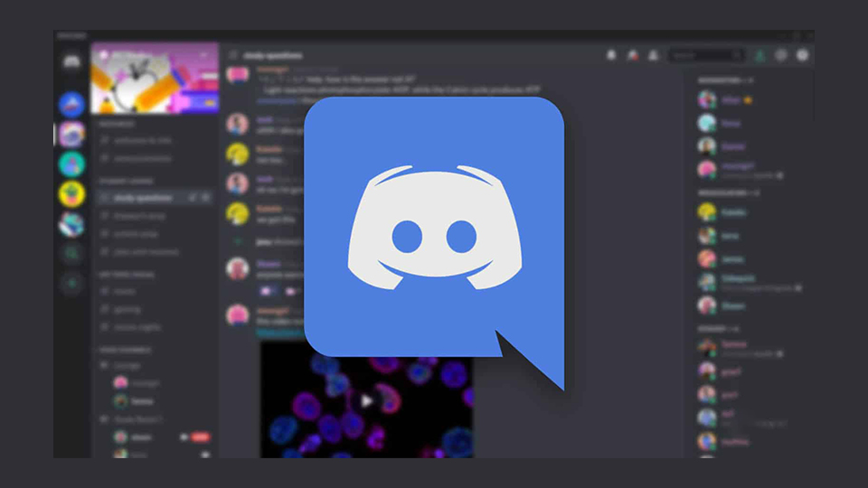Join the Lounge voice channel

click(x=127, y=365)
